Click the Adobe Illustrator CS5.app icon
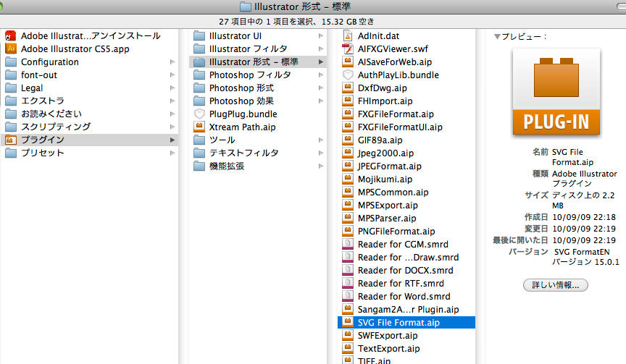The height and width of the screenshot is (364, 626). tap(10, 48)
